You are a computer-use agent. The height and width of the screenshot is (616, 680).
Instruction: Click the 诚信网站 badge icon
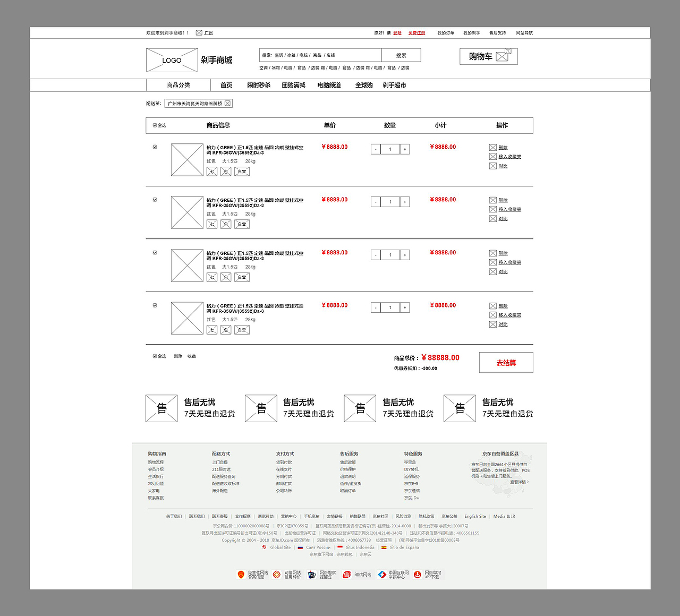tap(347, 575)
